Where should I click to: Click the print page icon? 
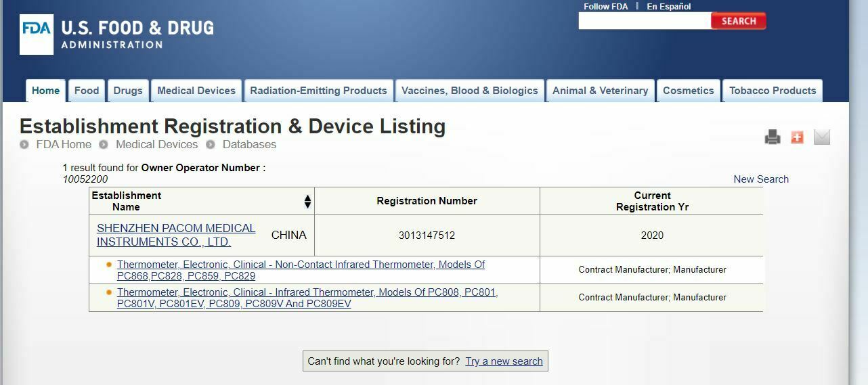(773, 137)
